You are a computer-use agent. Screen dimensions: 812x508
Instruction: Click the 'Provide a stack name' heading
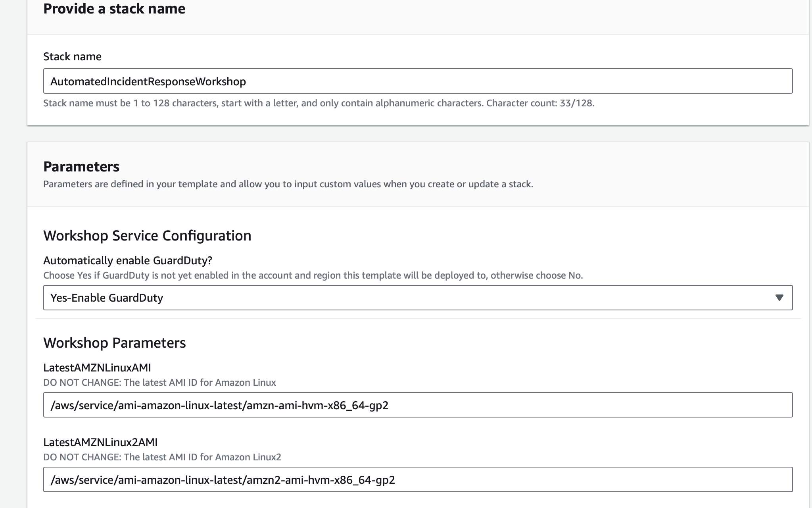pyautogui.click(x=114, y=9)
